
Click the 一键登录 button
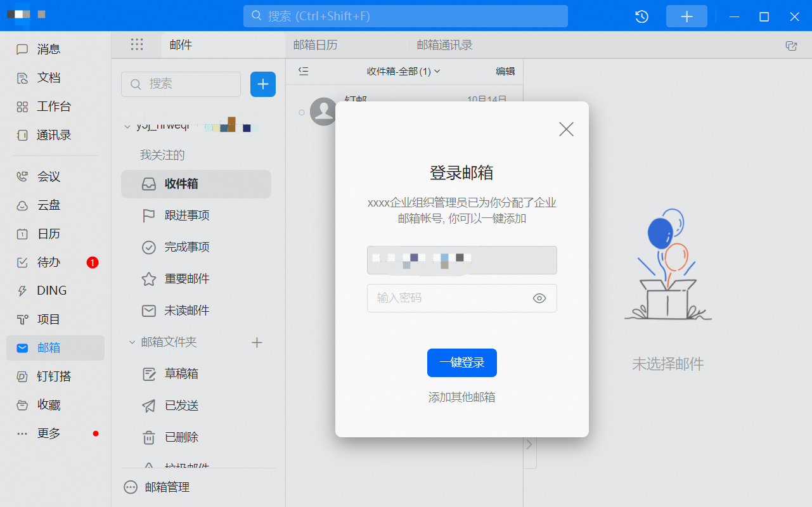(x=461, y=363)
